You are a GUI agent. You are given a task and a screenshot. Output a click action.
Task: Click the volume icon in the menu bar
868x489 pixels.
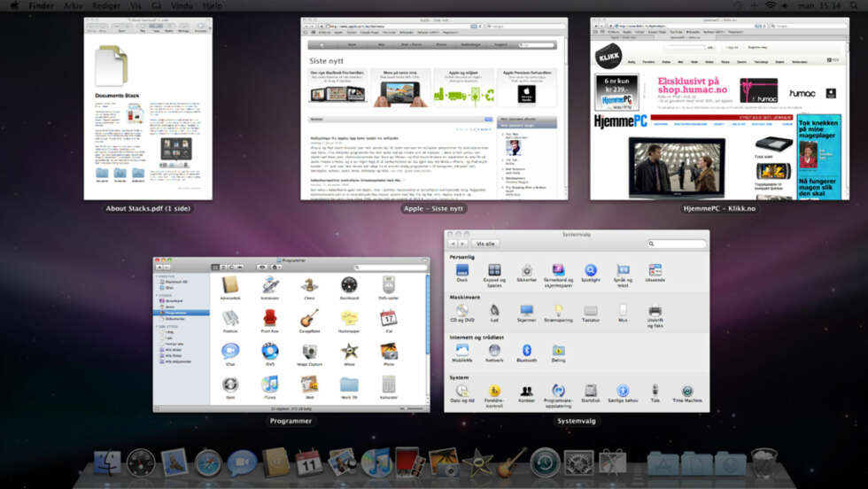click(785, 5)
